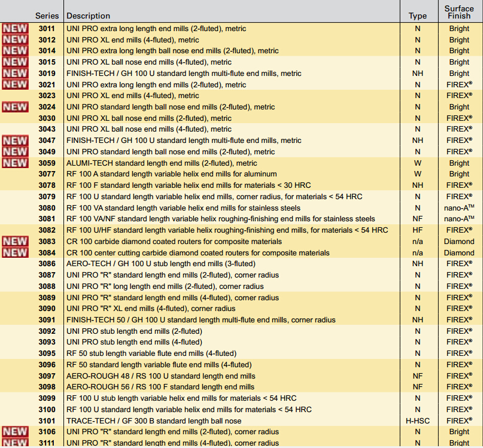Select the Type column header

pyautogui.click(x=418, y=16)
